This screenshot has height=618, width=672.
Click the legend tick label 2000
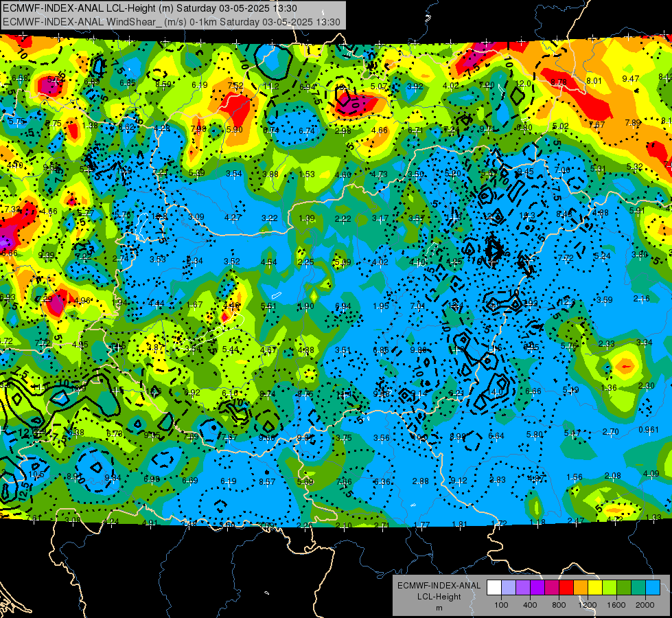click(x=645, y=605)
